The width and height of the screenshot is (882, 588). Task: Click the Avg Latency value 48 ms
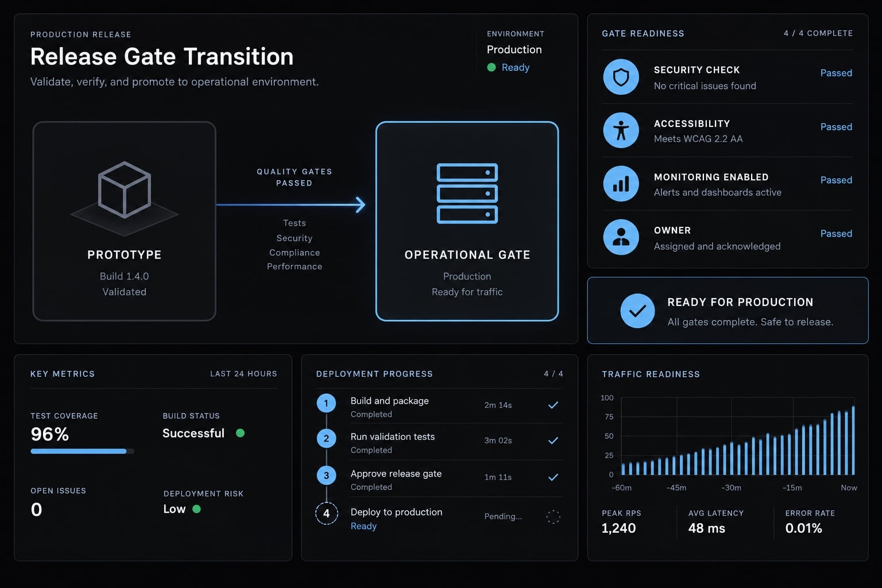tap(707, 528)
